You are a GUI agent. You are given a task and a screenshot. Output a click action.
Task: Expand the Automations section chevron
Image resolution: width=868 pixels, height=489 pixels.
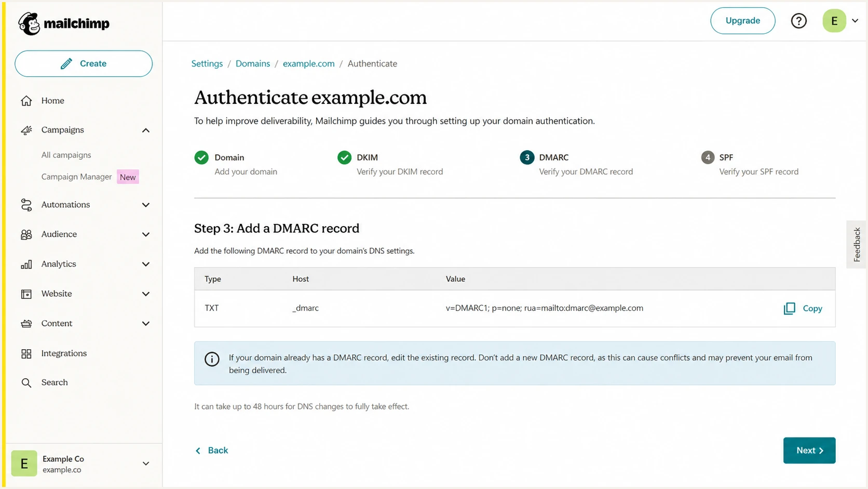(146, 205)
